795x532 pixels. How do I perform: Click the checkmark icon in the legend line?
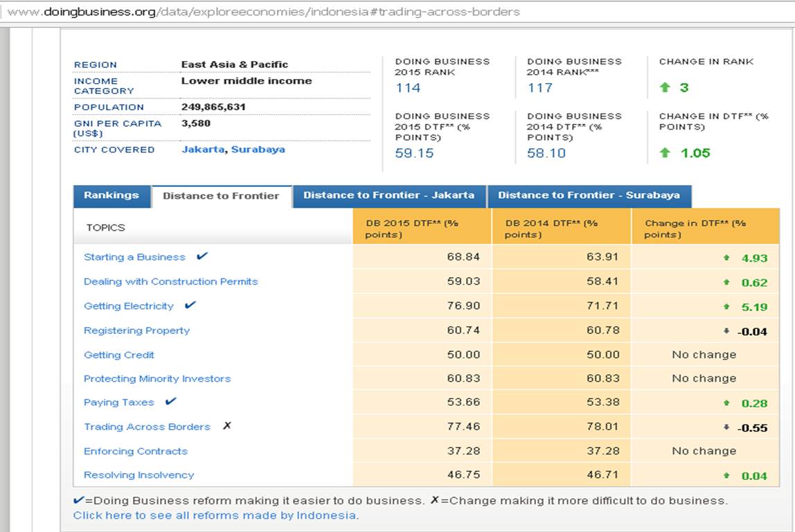click(x=78, y=500)
